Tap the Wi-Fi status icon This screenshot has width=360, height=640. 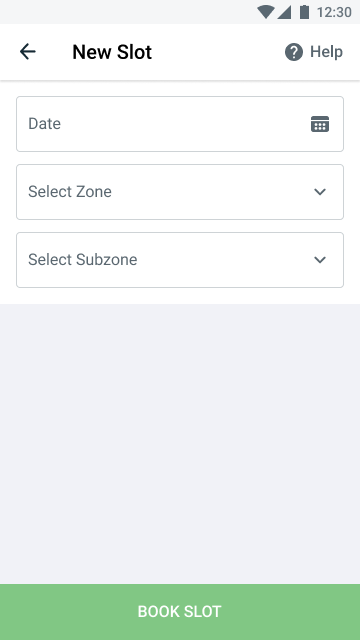266,12
